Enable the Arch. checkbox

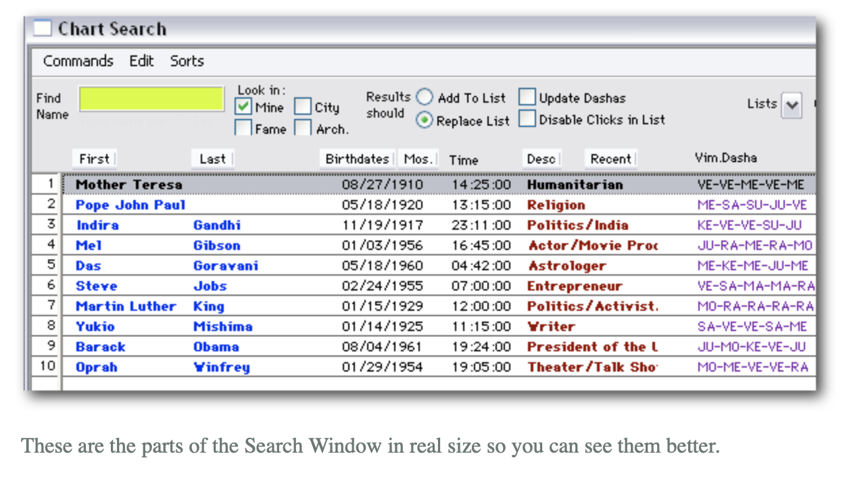[303, 128]
